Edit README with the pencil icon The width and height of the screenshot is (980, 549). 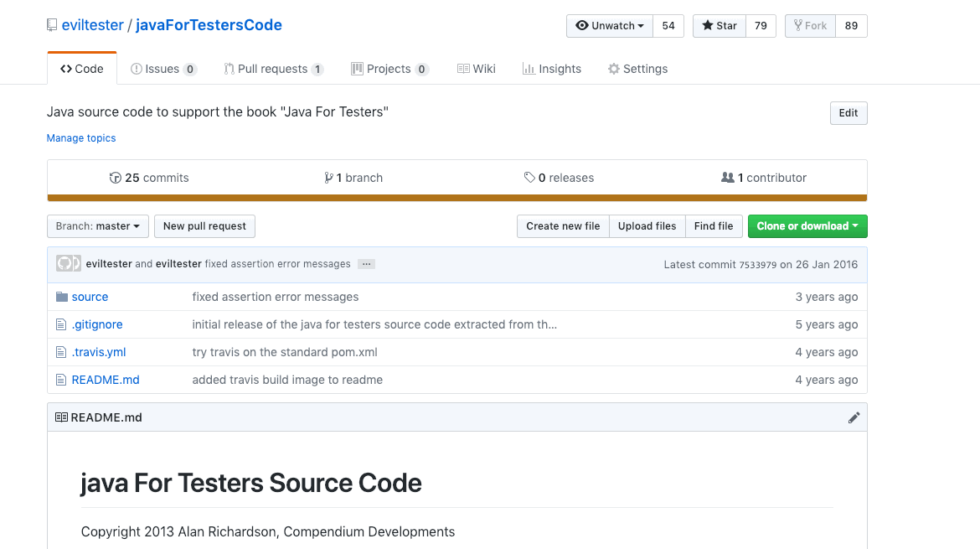[854, 417]
